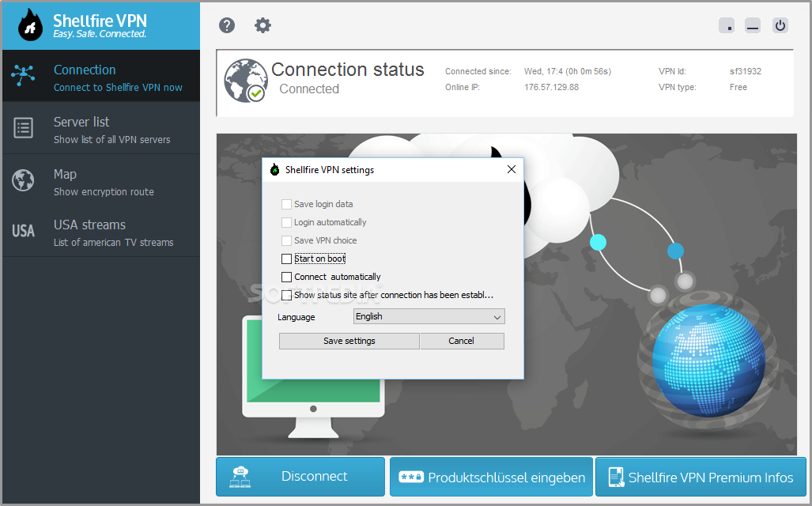Enable the Connect automatically checkbox
Viewport: 812px width, 506px height.
coord(286,277)
